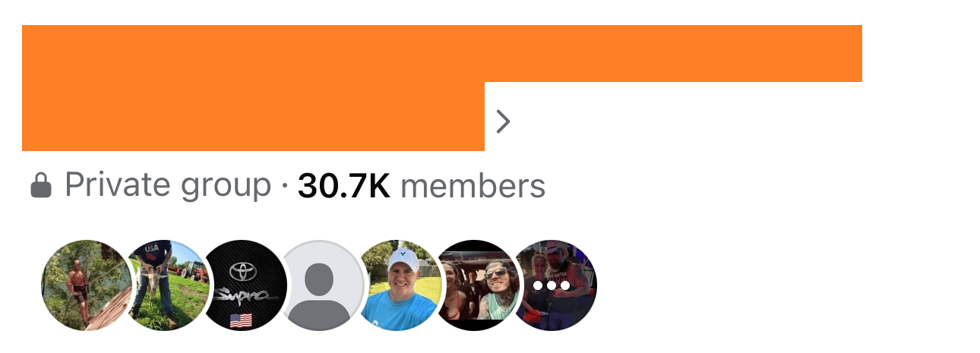The image size is (980, 353).
Task: Click the lower line of orange title block
Action: pyautogui.click(x=253, y=116)
